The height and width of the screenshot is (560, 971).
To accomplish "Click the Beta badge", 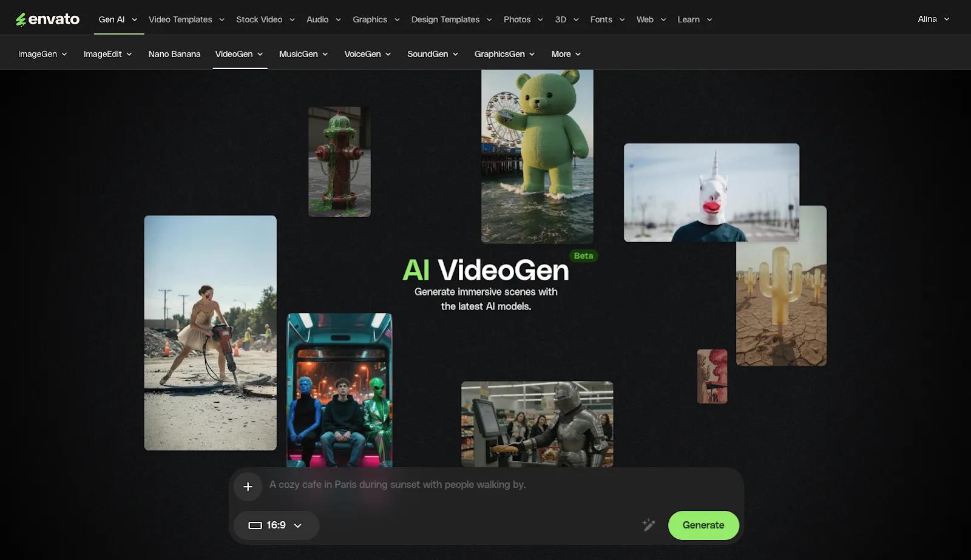I will tap(583, 256).
